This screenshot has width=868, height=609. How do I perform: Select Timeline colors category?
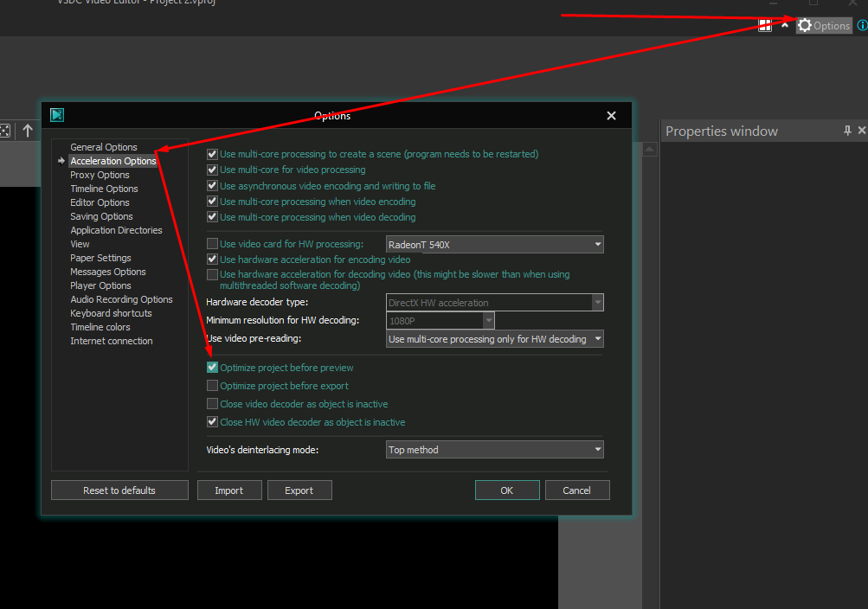pos(100,327)
